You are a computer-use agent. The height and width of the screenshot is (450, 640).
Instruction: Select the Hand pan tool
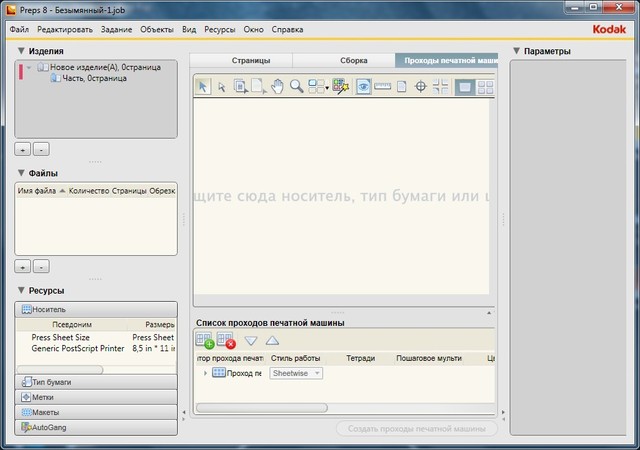[x=278, y=87]
